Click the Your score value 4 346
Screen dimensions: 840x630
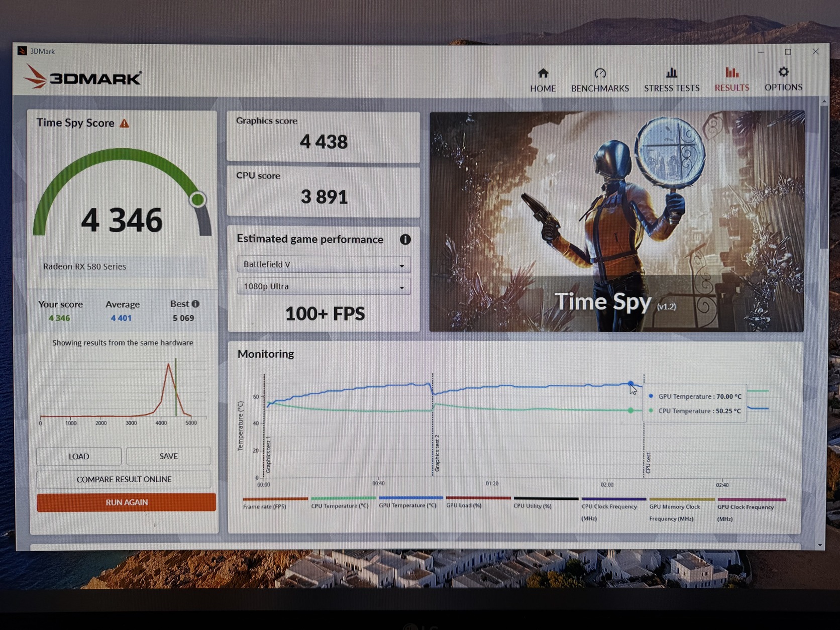tap(59, 318)
